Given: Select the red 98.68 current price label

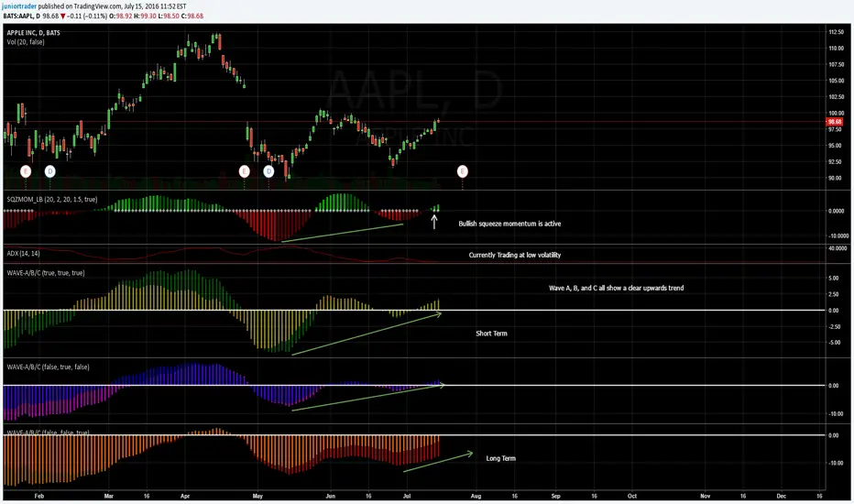Looking at the screenshot, I should (835, 122).
